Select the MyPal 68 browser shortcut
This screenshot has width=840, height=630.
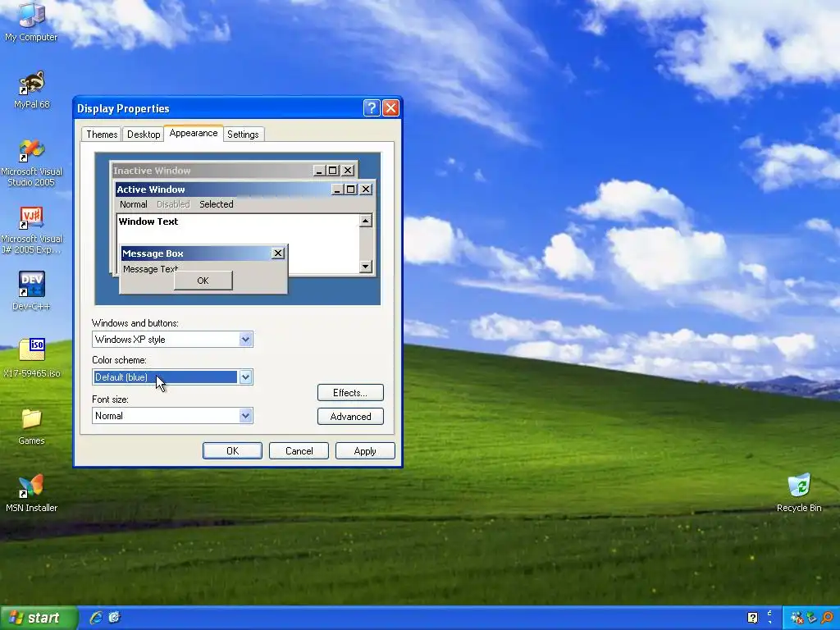[31, 89]
